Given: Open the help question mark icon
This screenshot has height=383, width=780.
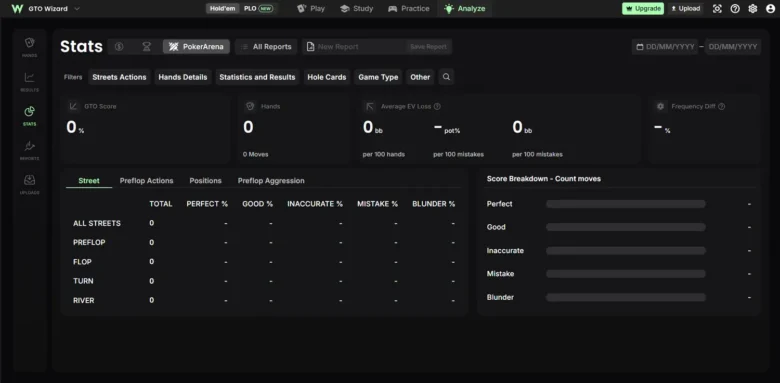Looking at the screenshot, I should click(x=735, y=8).
